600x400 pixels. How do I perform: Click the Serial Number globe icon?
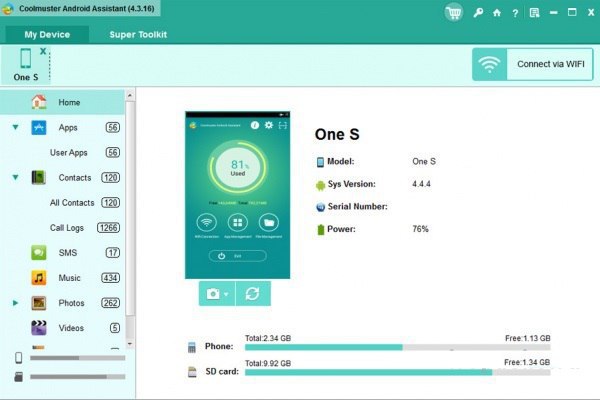tap(320, 207)
